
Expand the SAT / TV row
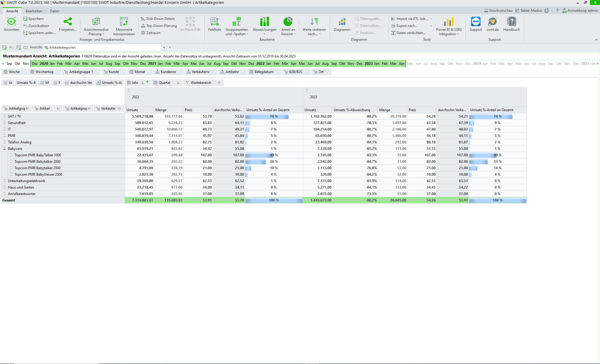pyautogui.click(x=5, y=116)
